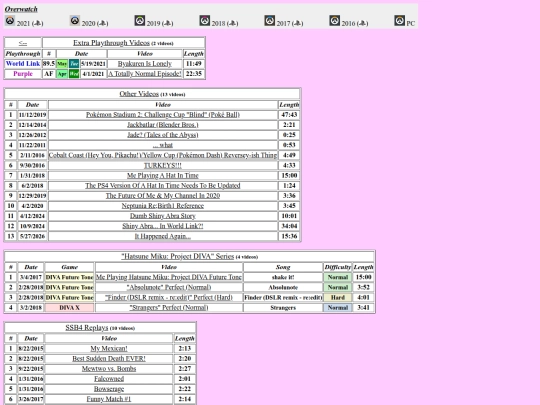The image size is (540, 405).
Task: Open the Mewtwo vs. Bombs replay
Action: tap(109, 368)
